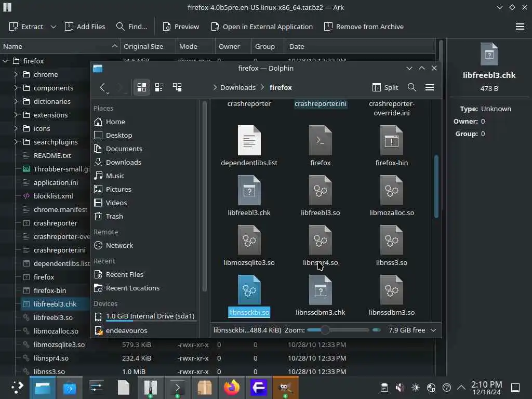This screenshot has height=399, width=532.
Task: Select libfreebl3.chk row in Ark tree
Action: pos(55,304)
